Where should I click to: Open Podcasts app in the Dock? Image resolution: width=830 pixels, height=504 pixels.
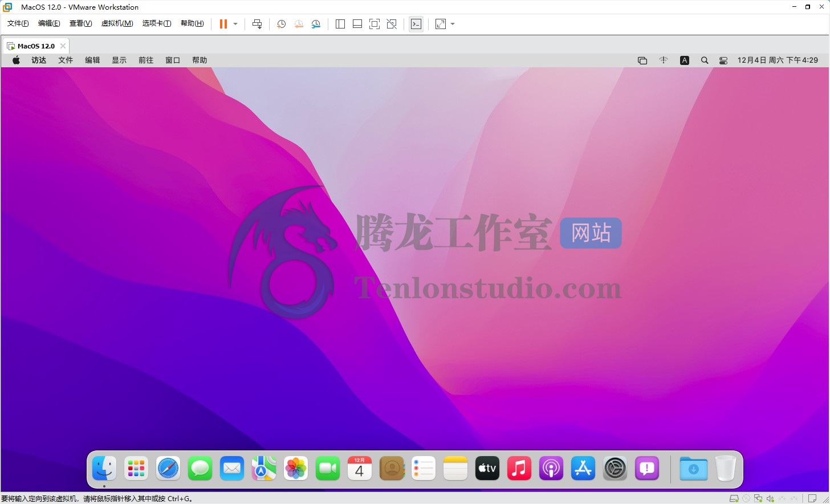tap(551, 469)
